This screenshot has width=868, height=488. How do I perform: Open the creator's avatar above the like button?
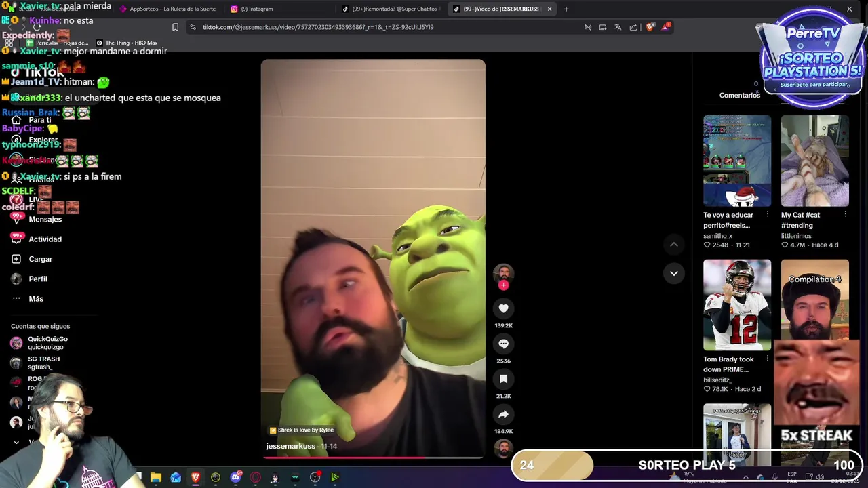click(x=503, y=273)
